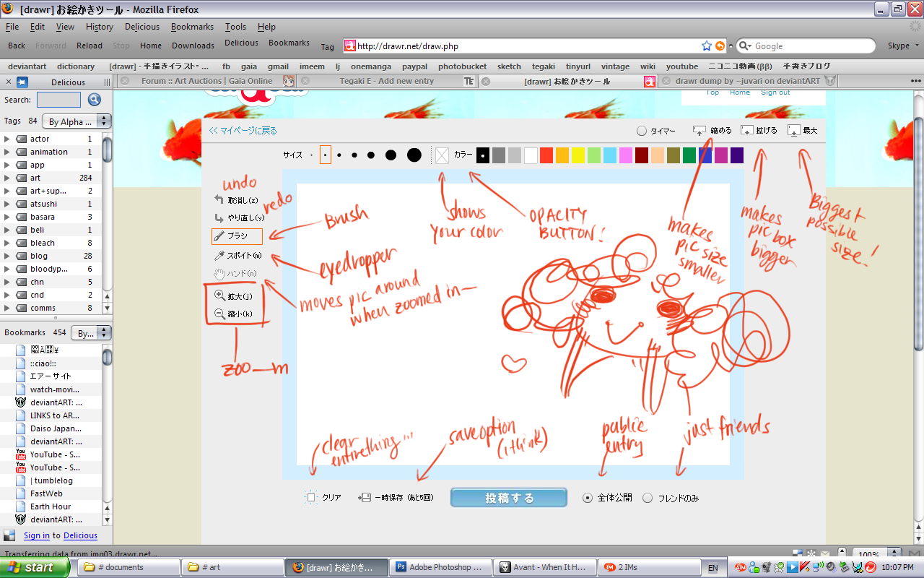Switch to Adobe Photoshop on the taskbar
Image resolution: width=924 pixels, height=578 pixels.
[440, 567]
